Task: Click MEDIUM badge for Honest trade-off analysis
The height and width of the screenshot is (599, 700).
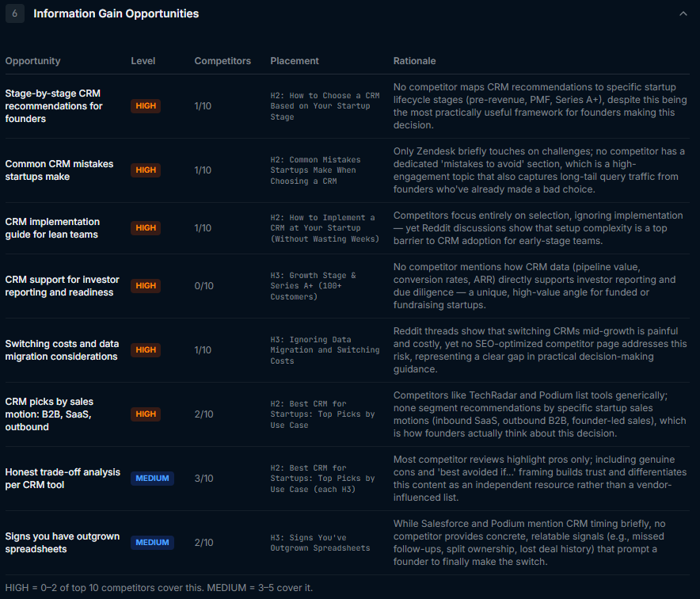Action: (152, 479)
